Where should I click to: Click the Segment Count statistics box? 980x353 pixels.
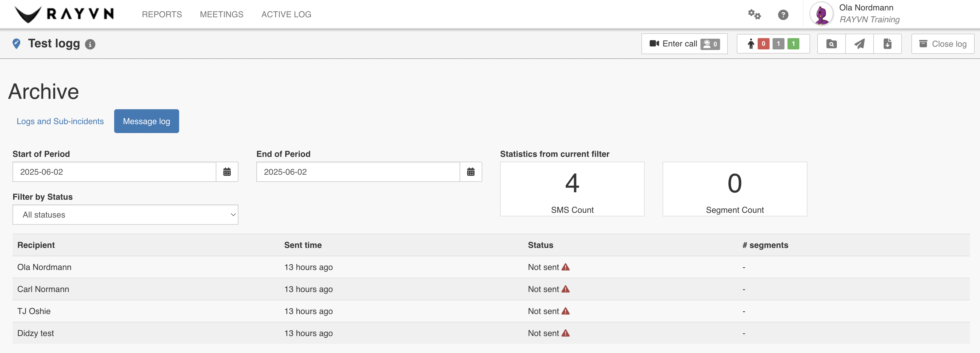(735, 189)
